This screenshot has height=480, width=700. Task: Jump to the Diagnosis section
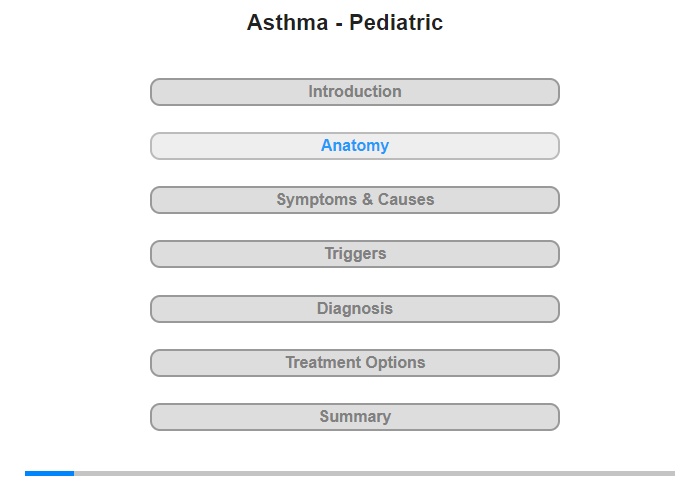tap(355, 309)
